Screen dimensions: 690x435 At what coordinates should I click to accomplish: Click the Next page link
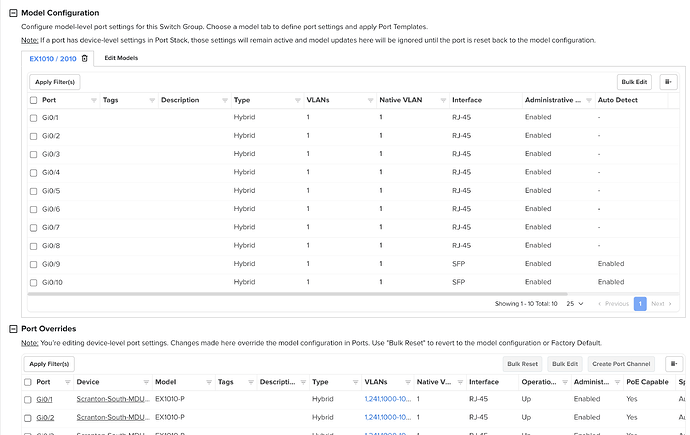(x=661, y=303)
